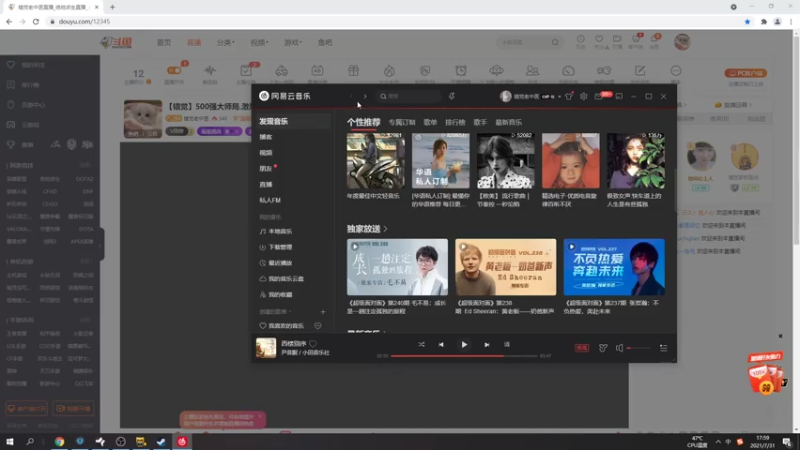Collapse the 创建的歌单 section
The height and width of the screenshot is (450, 800).
(276, 311)
